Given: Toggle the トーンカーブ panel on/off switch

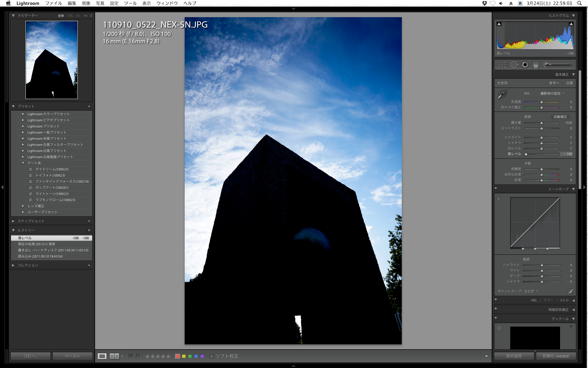Looking at the screenshot, I should point(496,189).
